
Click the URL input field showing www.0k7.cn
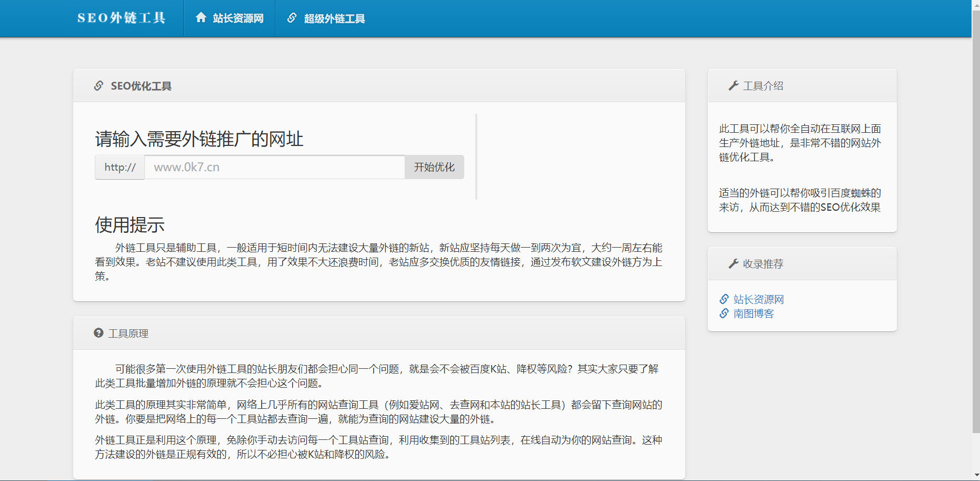274,167
